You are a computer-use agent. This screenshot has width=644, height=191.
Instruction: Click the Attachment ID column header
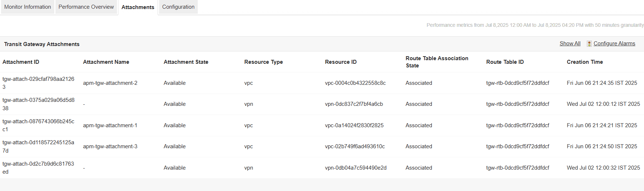pyautogui.click(x=21, y=62)
